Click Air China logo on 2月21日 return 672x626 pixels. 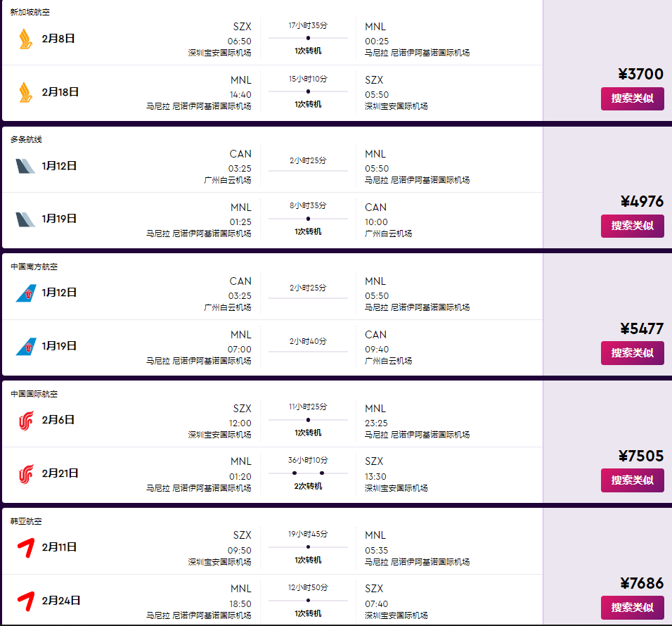pyautogui.click(x=25, y=473)
